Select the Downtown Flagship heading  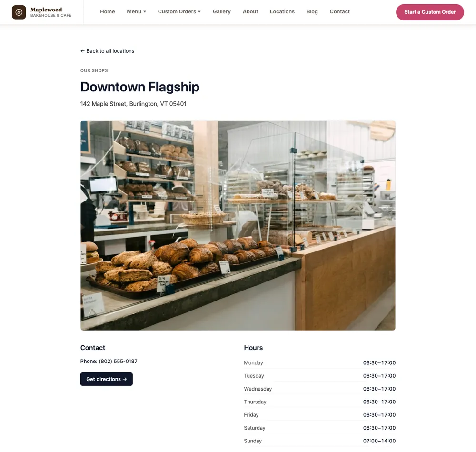tap(139, 87)
